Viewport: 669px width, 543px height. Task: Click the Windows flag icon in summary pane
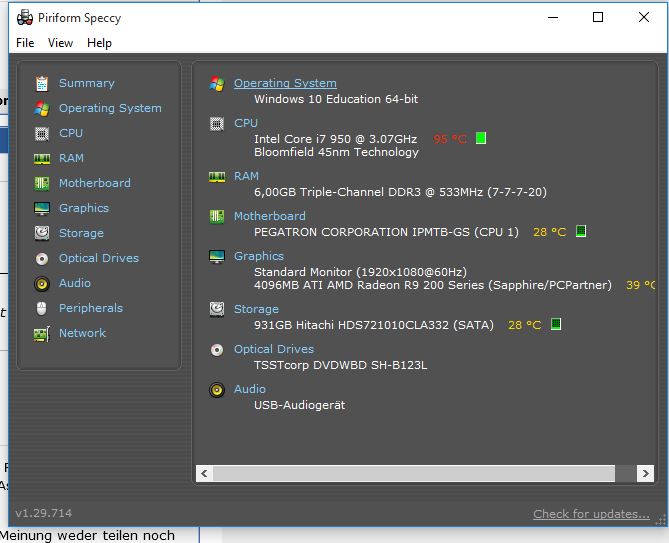[x=217, y=84]
